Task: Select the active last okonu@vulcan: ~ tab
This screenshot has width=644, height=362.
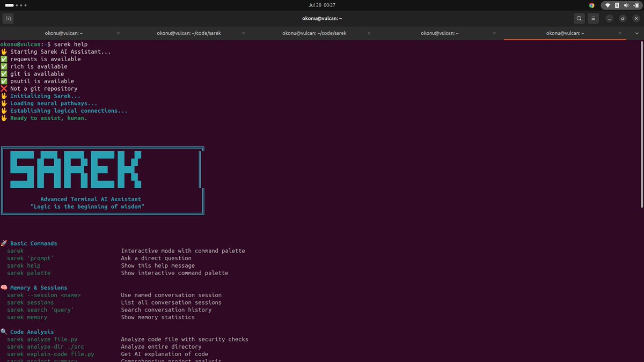Action: click(565, 33)
